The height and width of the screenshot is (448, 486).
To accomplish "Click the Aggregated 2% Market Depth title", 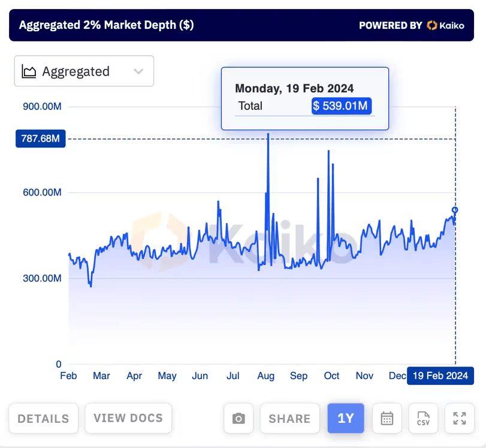I will (x=106, y=25).
